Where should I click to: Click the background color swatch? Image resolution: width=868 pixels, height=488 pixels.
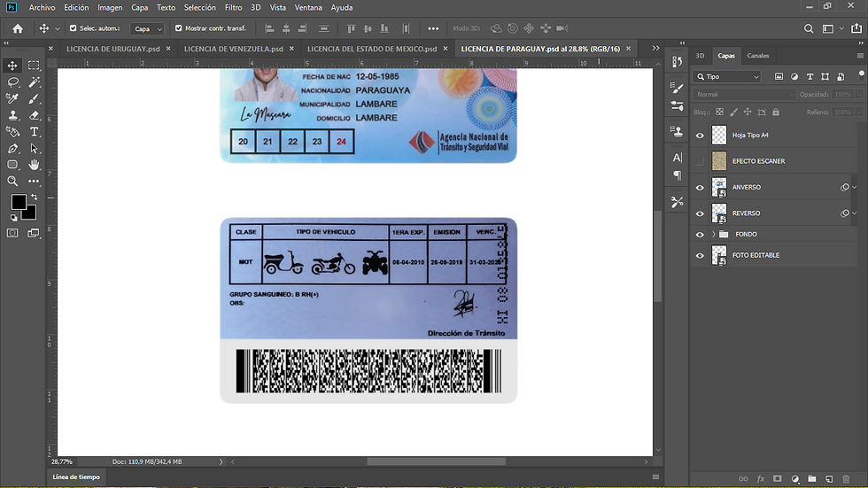click(x=30, y=213)
